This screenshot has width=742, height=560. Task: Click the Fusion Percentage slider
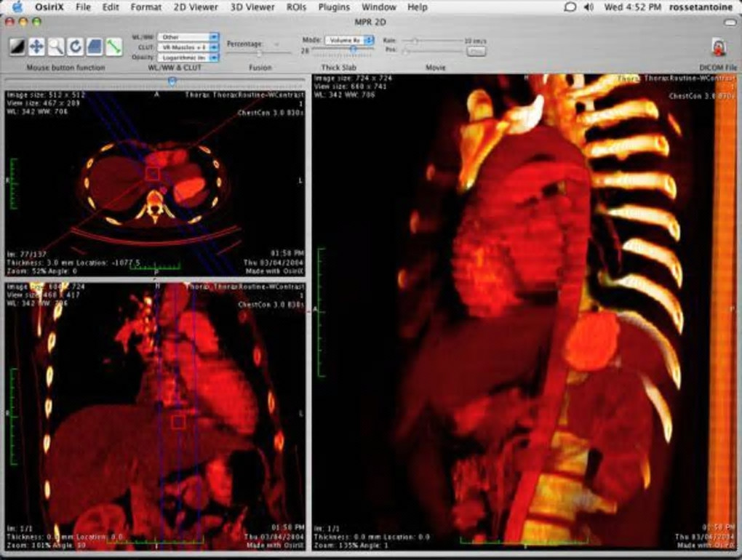[259, 54]
